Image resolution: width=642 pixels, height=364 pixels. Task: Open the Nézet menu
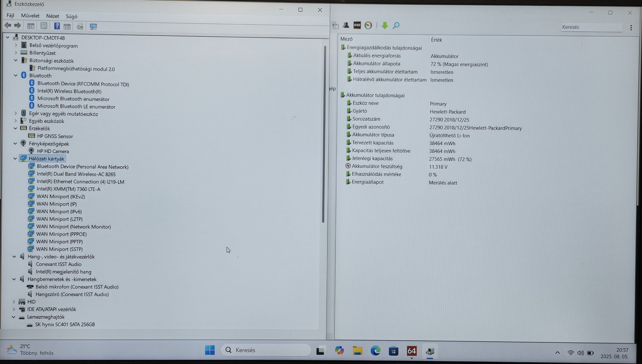pyautogui.click(x=52, y=16)
